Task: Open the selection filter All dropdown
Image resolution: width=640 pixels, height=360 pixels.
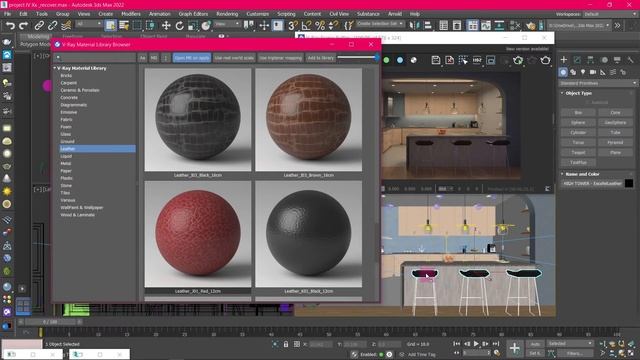Action: pos(88,24)
